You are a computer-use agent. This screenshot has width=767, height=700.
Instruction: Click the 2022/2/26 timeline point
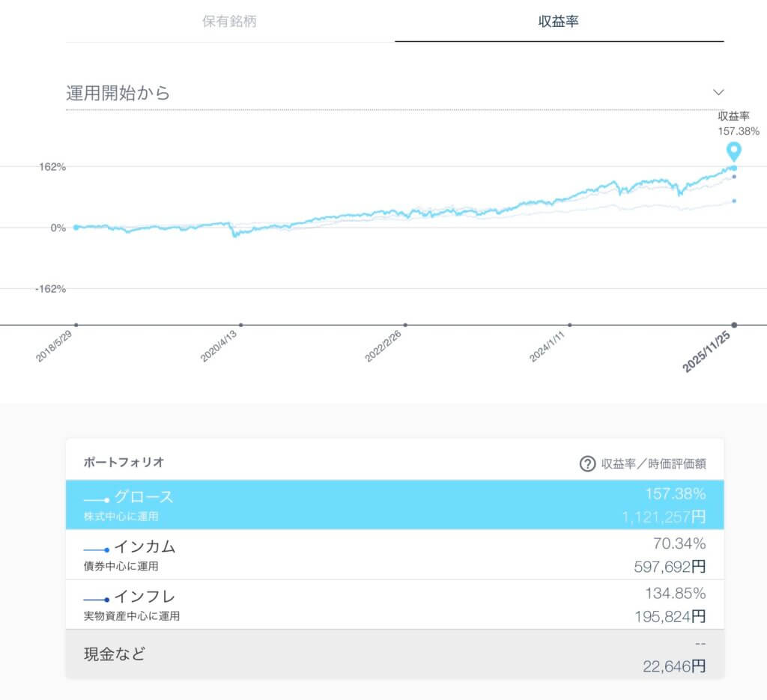[x=405, y=325]
